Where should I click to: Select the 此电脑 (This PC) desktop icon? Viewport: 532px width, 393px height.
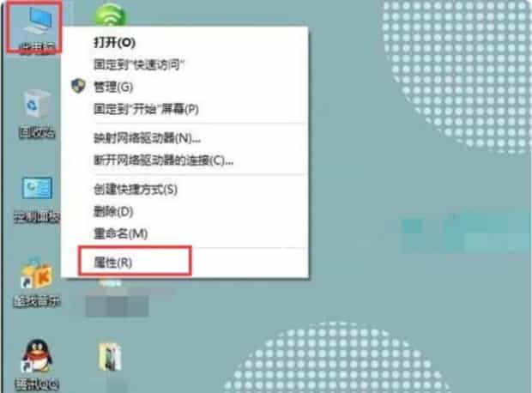[35, 27]
